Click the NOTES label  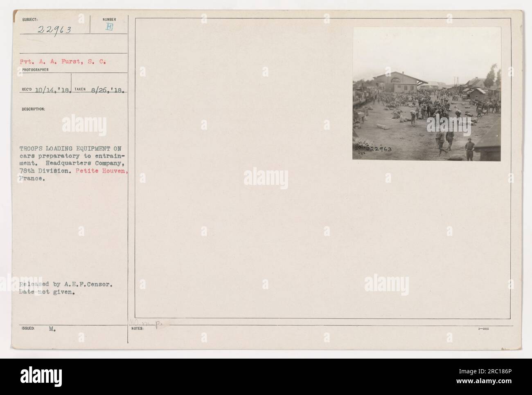click(137, 329)
